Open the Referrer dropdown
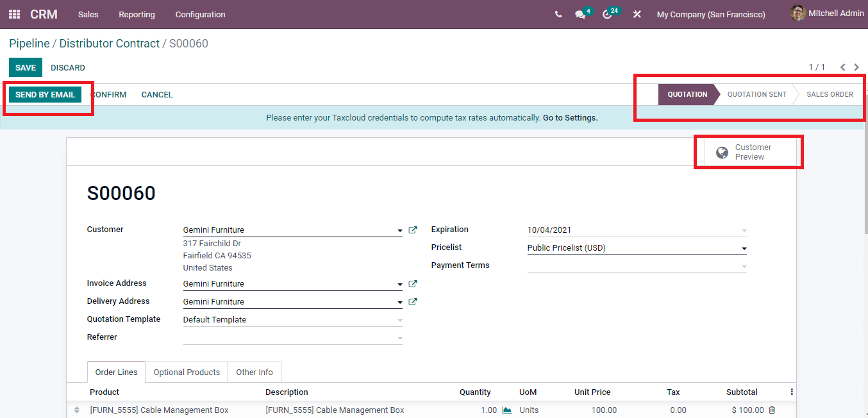 coord(399,338)
